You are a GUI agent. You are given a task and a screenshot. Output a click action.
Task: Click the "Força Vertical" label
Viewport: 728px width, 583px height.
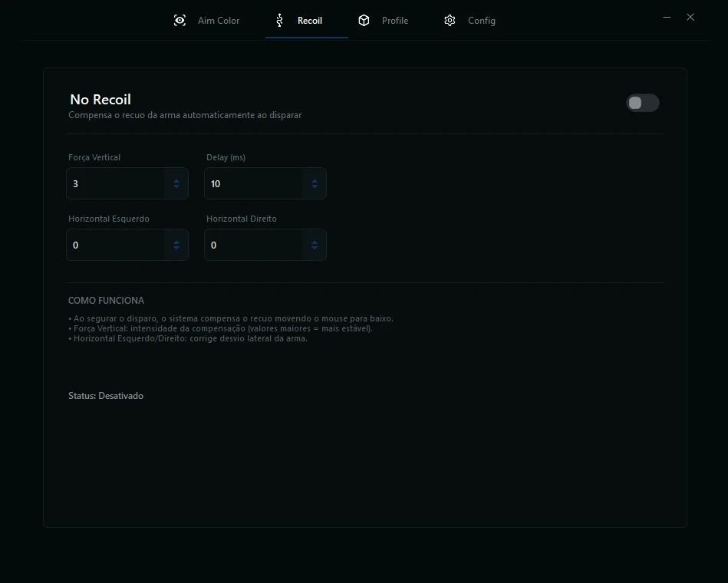point(94,157)
